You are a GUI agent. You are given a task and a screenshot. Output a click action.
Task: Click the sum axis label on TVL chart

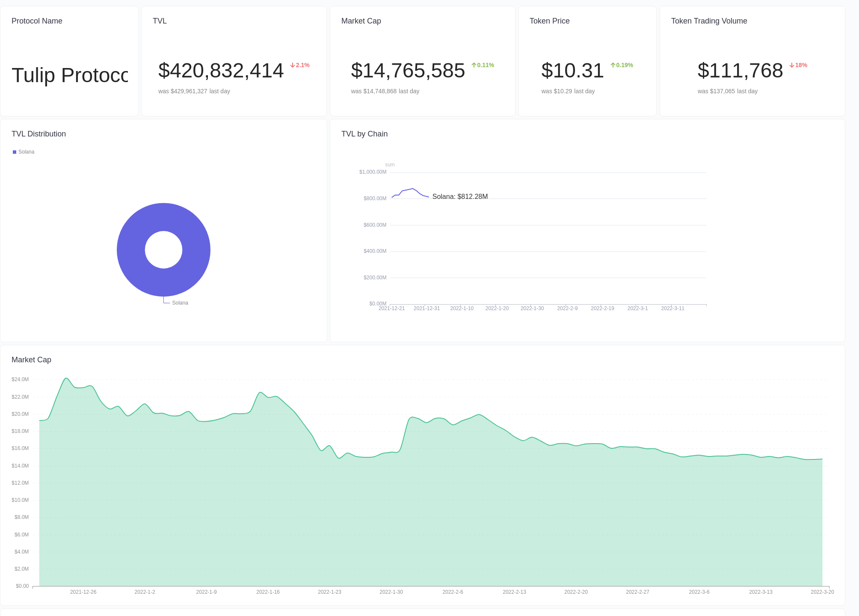(390, 164)
